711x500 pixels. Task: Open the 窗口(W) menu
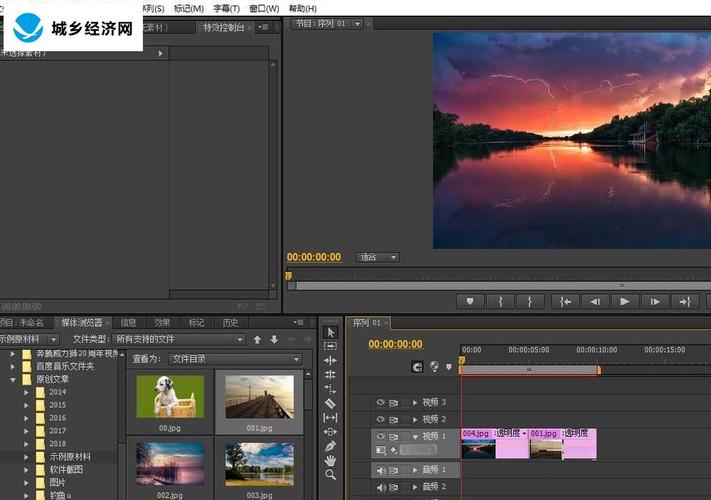tap(264, 9)
